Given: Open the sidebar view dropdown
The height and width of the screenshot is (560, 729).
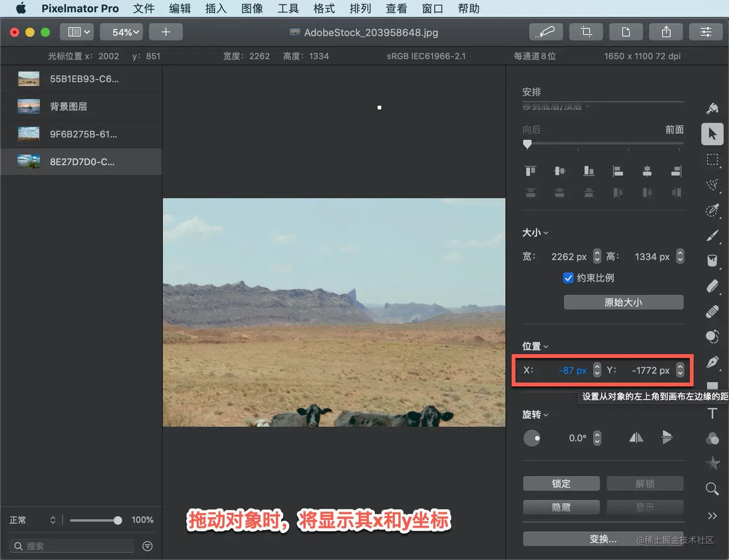Looking at the screenshot, I should tap(77, 32).
